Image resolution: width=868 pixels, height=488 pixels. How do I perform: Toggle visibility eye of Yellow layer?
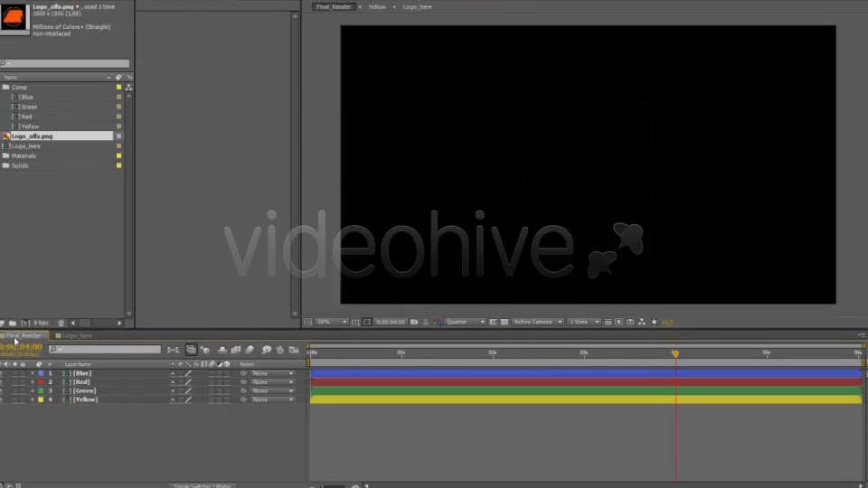pos(2,399)
